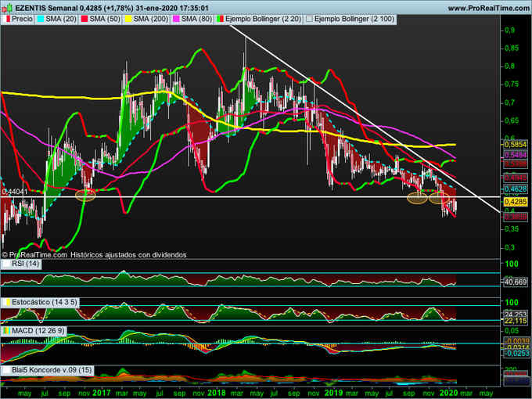
Task: Open Ejemplo Bollinger (2 20) label
Action: [x=264, y=19]
